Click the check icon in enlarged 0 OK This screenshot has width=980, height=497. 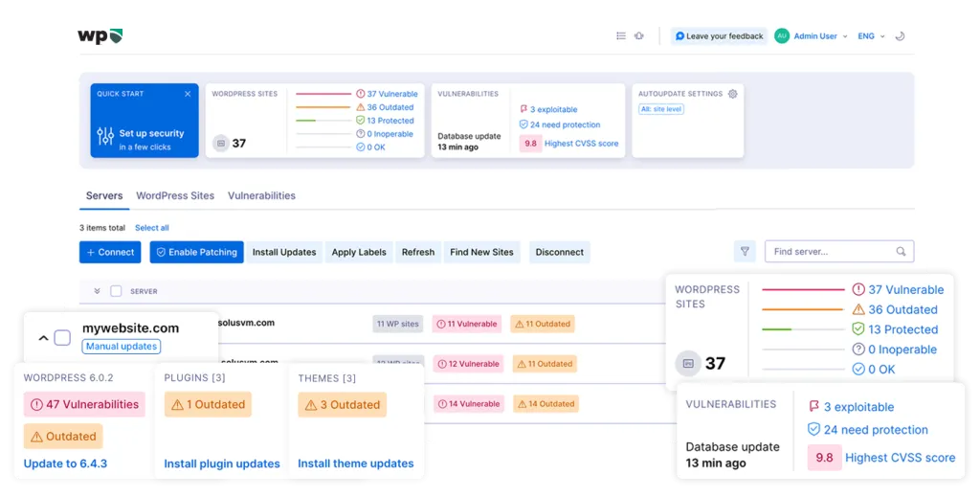coord(858,370)
